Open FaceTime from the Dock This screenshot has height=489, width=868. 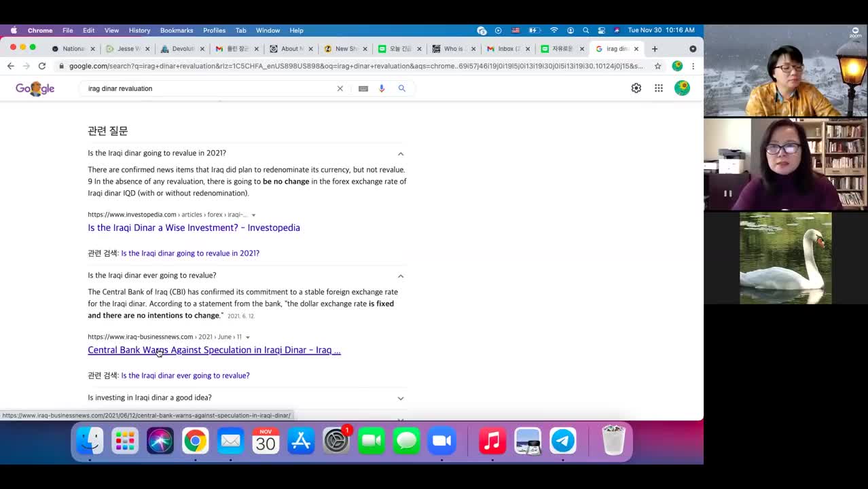[x=372, y=441]
